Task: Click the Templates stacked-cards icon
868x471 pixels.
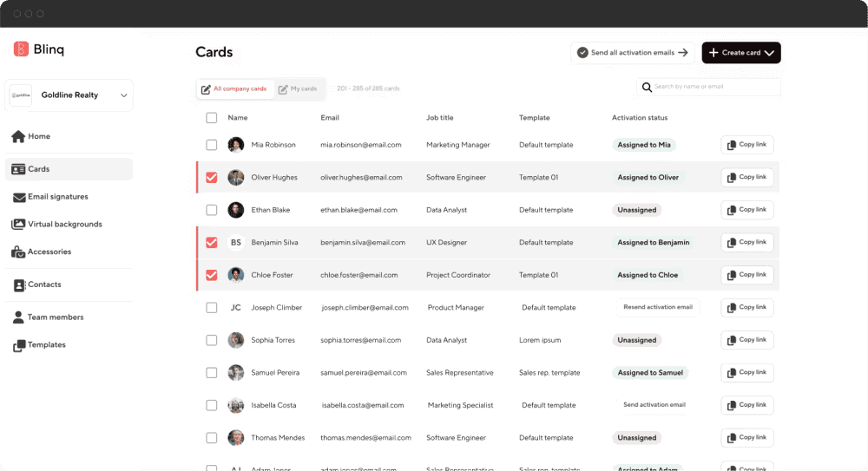Action: (x=19, y=345)
